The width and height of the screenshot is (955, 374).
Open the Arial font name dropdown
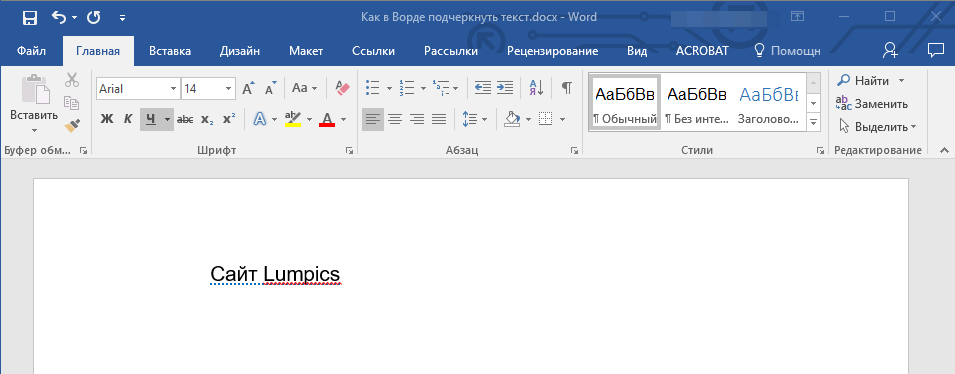pos(173,89)
